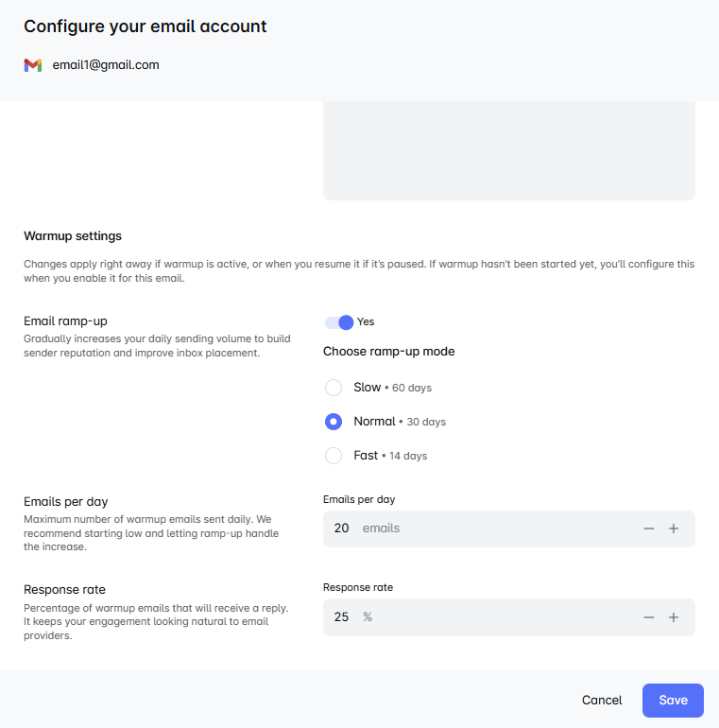Select Slow 60 days ramp-up mode
The width and height of the screenshot is (719, 728).
point(334,388)
